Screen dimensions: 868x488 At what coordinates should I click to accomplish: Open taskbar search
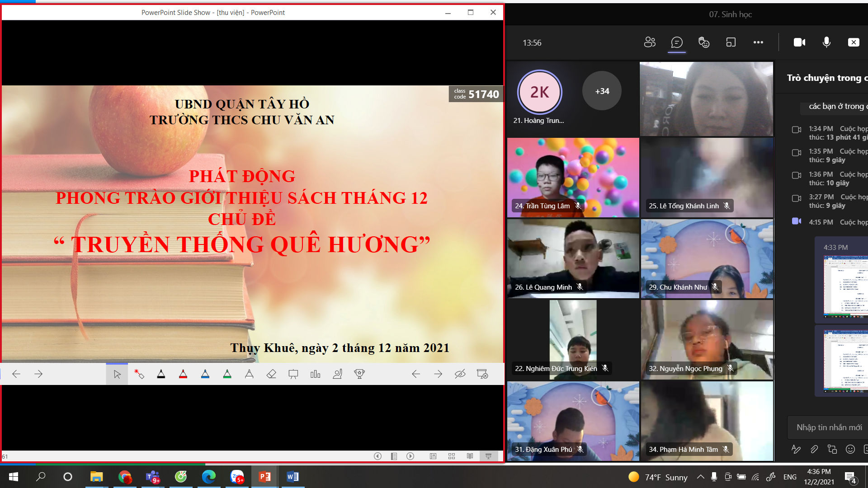(41, 477)
